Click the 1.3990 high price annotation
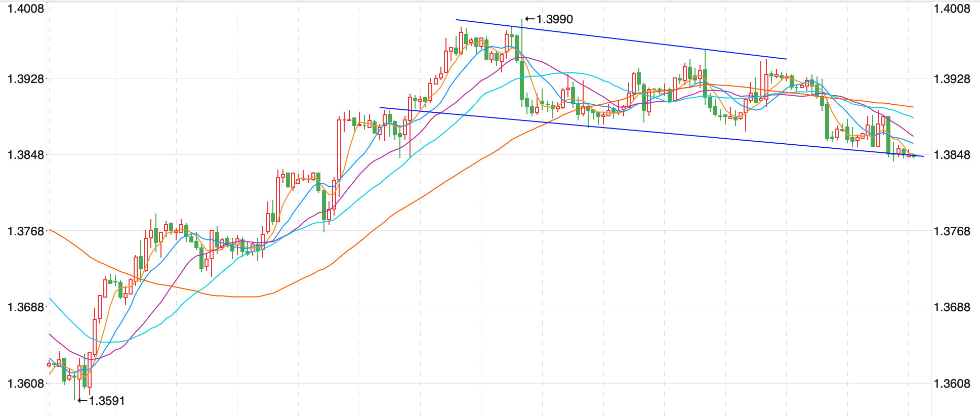 (x=554, y=19)
